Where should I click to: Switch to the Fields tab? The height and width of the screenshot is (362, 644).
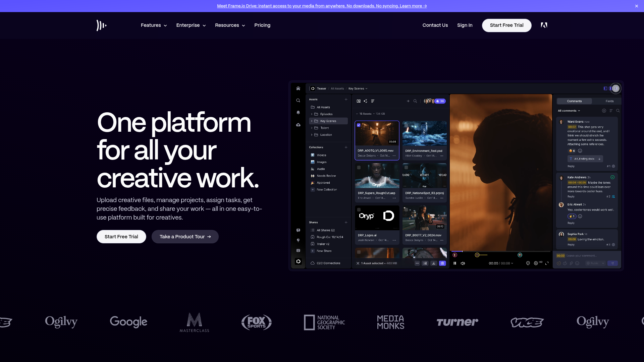pos(609,101)
